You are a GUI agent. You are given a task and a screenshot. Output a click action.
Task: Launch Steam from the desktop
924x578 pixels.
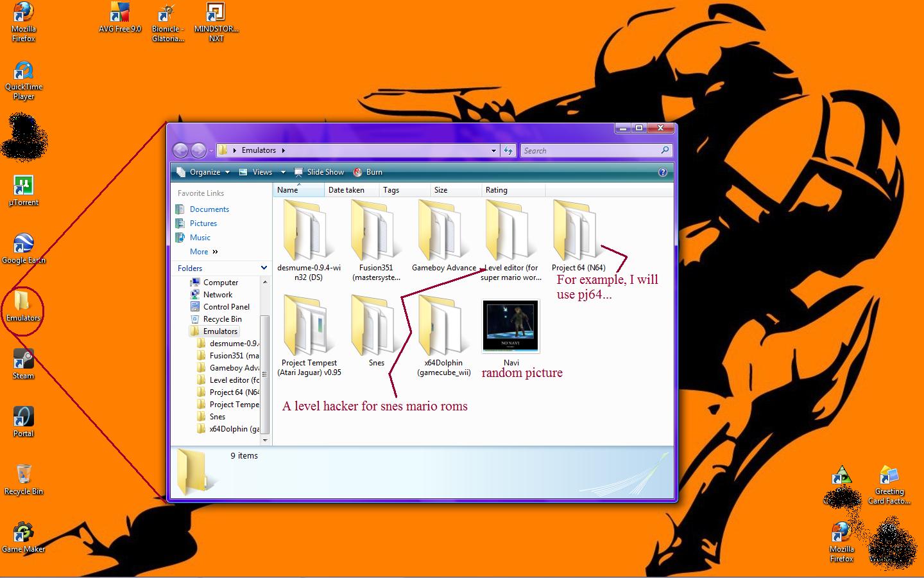pos(24,364)
